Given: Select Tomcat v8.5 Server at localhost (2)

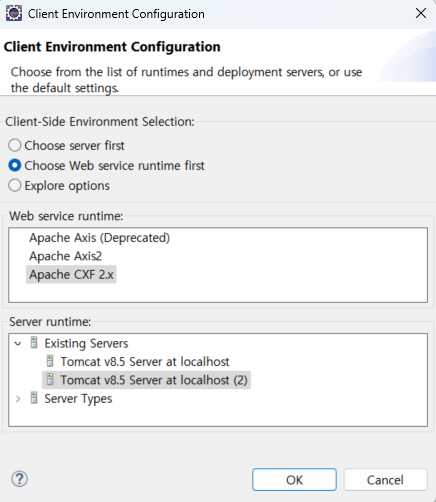Looking at the screenshot, I should coord(154,380).
